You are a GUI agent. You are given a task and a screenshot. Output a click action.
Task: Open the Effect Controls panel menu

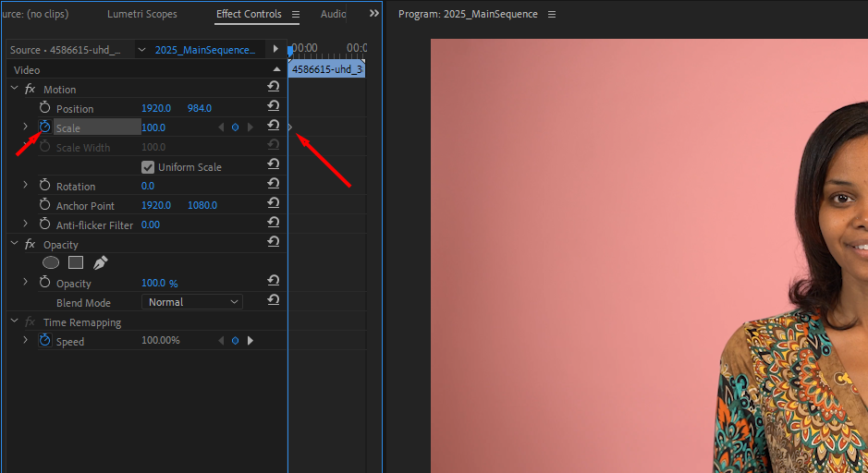[296, 15]
